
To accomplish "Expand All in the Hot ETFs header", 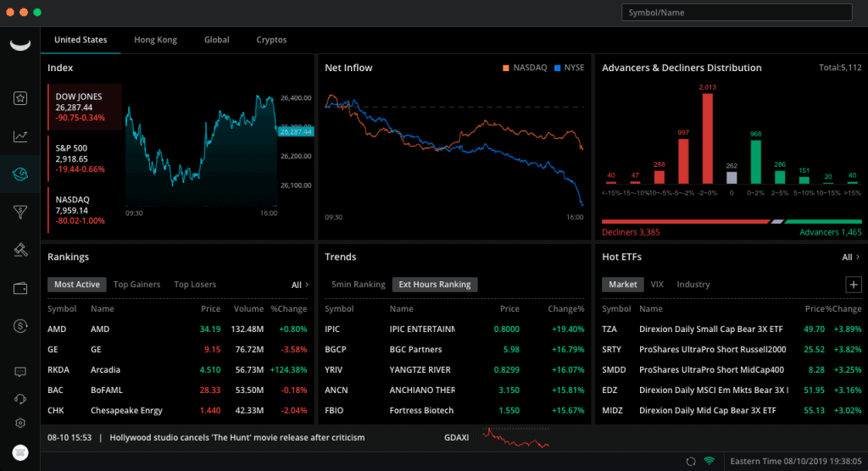I will click(x=851, y=257).
